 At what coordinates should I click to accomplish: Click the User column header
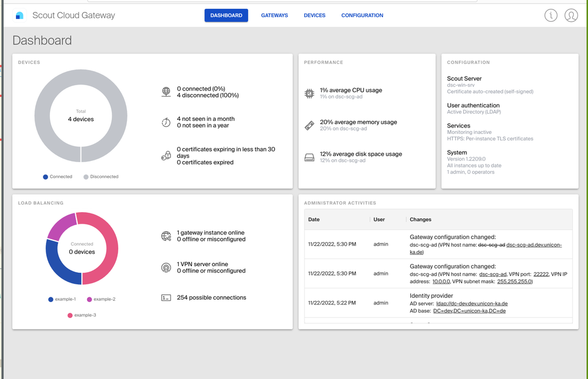(379, 220)
